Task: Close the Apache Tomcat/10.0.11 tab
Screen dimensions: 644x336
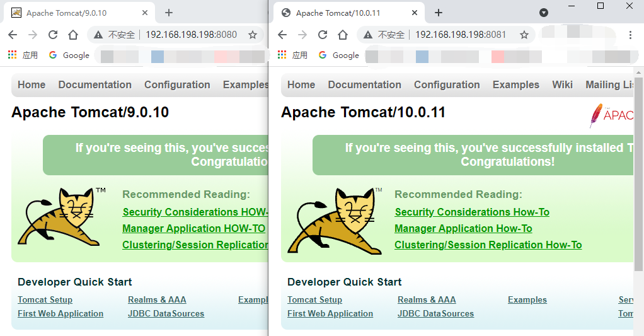Action: pos(415,13)
